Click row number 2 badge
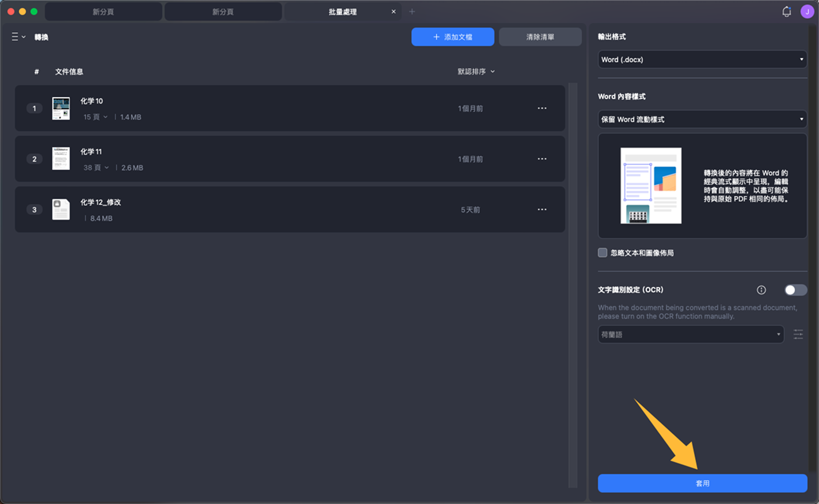The width and height of the screenshot is (819, 504). pyautogui.click(x=35, y=159)
